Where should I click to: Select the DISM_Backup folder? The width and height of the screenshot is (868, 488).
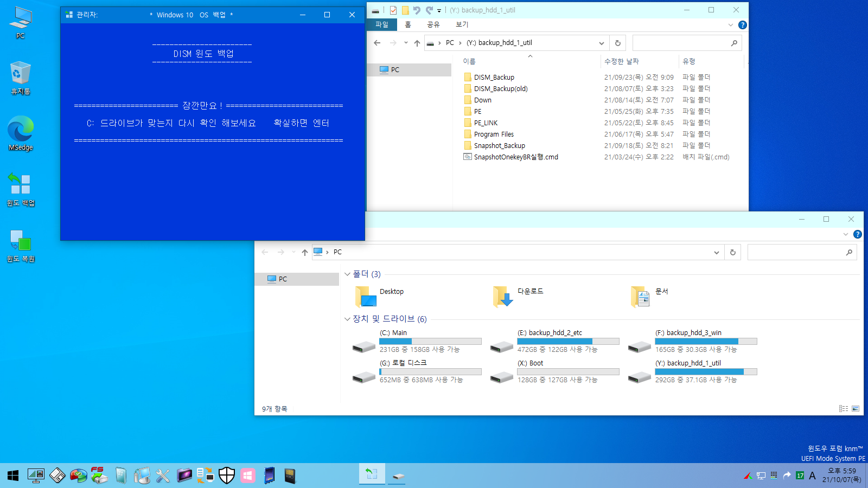[494, 77]
